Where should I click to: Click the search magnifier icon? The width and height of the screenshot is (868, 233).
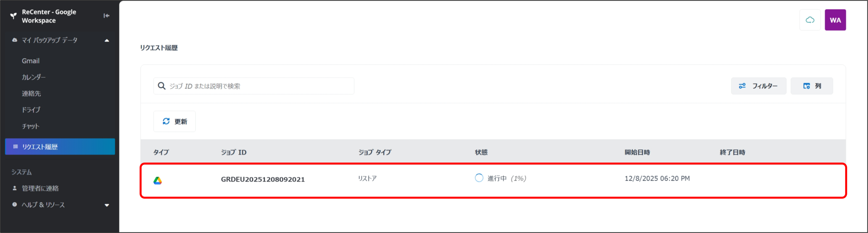(162, 86)
